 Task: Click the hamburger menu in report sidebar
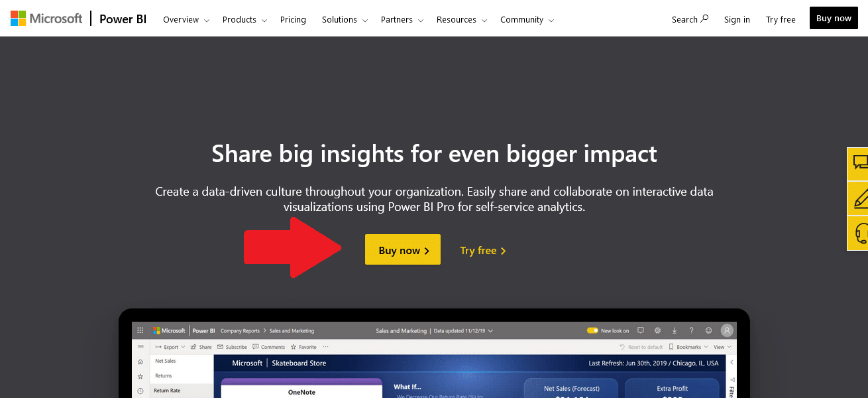pos(140,347)
